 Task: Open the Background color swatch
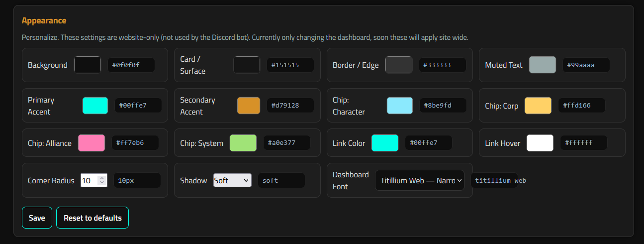88,65
